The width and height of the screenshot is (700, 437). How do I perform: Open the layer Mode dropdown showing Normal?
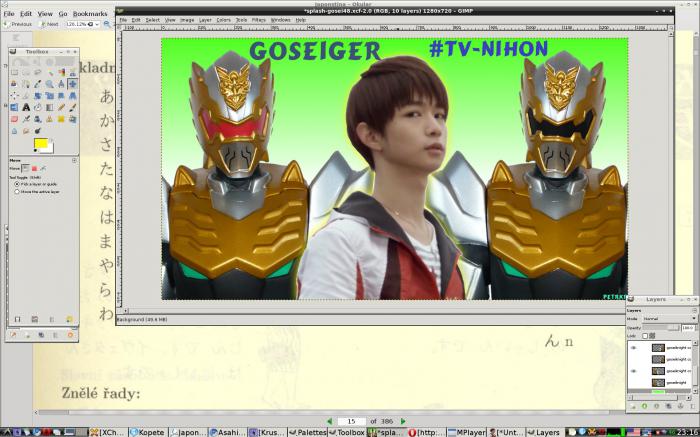click(x=670, y=319)
